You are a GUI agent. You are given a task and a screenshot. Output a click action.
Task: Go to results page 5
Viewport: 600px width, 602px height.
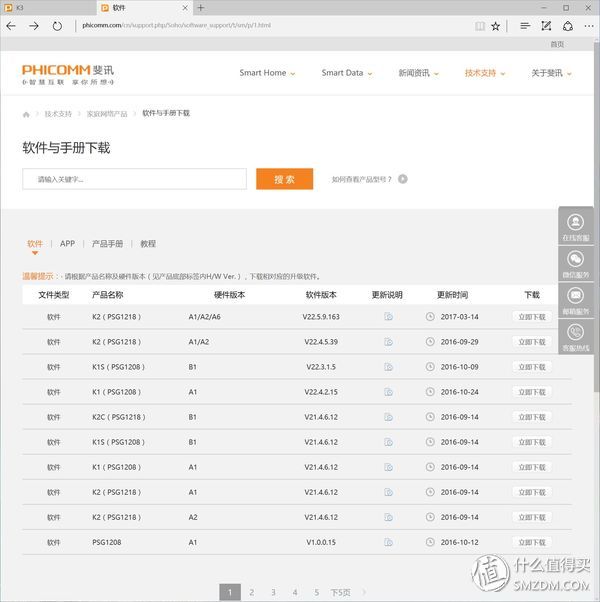pos(316,592)
